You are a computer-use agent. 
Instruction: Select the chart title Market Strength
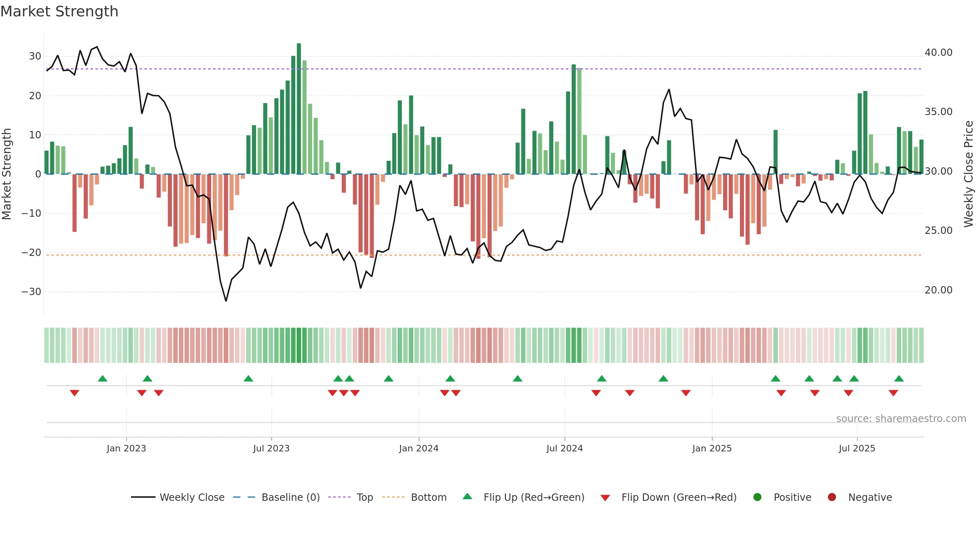coord(59,11)
